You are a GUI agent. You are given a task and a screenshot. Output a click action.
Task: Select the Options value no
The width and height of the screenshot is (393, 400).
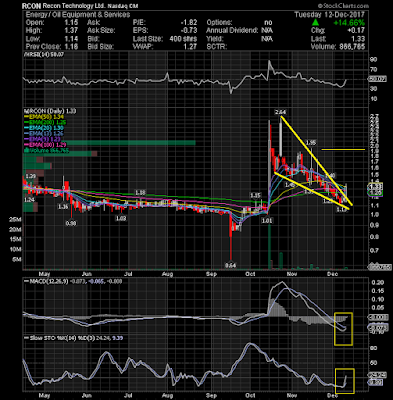(x=268, y=22)
